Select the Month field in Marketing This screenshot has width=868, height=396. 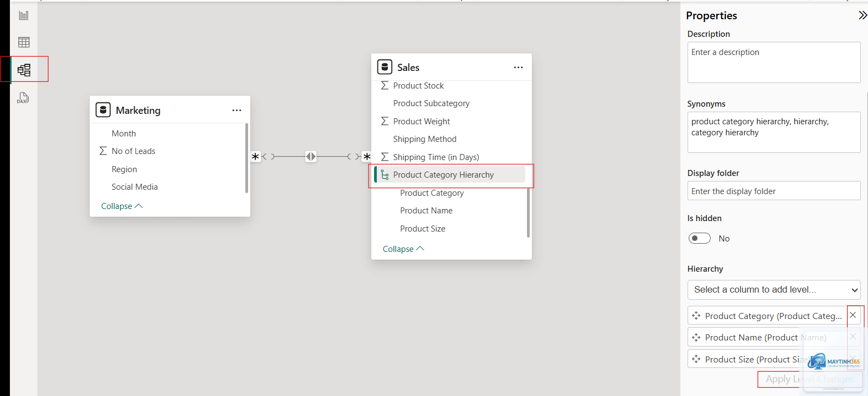pos(124,133)
